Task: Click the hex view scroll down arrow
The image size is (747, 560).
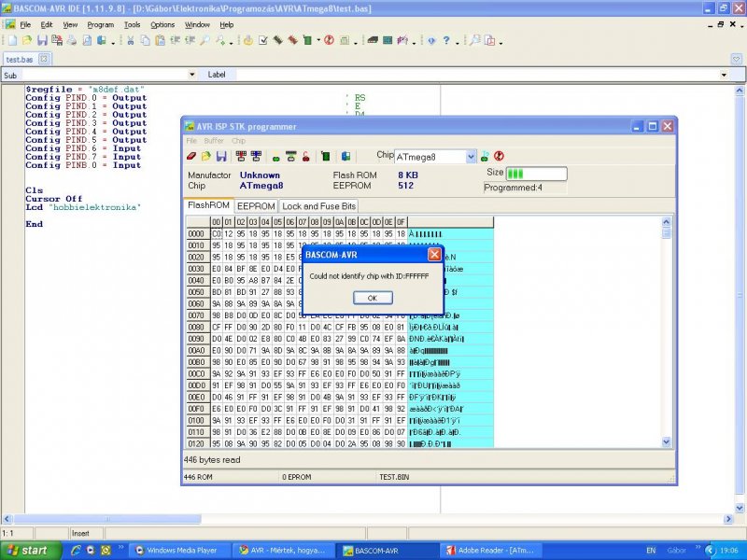Action: pyautogui.click(x=666, y=442)
